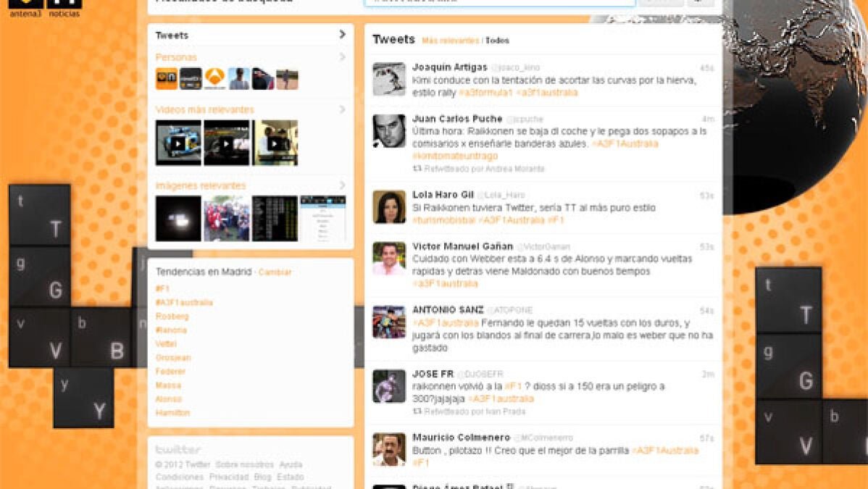Open the crowd photo thumbnail in Imágenes relevantes
This screenshot has height=489, width=868.
(226, 218)
